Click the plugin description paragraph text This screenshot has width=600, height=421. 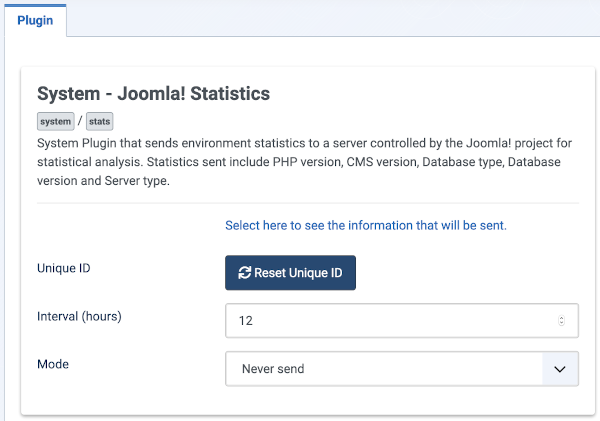304,162
